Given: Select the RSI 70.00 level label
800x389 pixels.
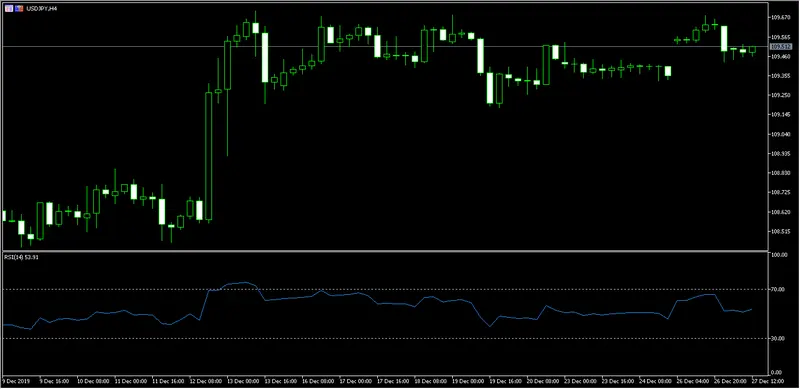Looking at the screenshot, I should 778,289.
